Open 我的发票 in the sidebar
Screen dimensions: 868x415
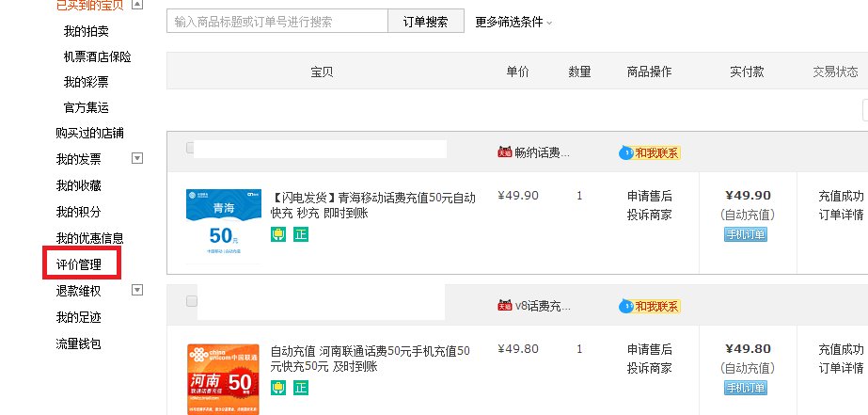pyautogui.click(x=79, y=159)
